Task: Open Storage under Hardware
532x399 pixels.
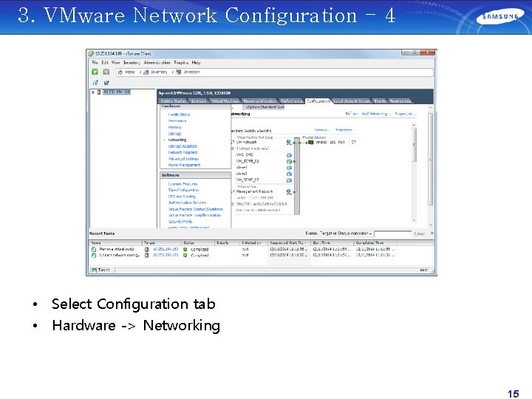Action: [x=174, y=134]
